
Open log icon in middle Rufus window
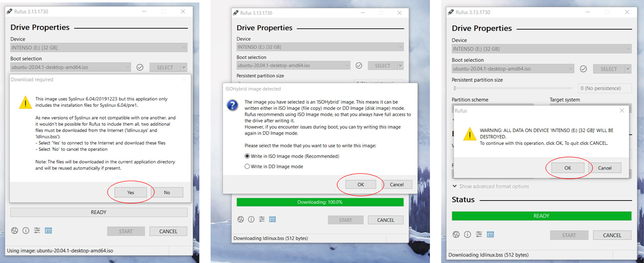(273, 220)
